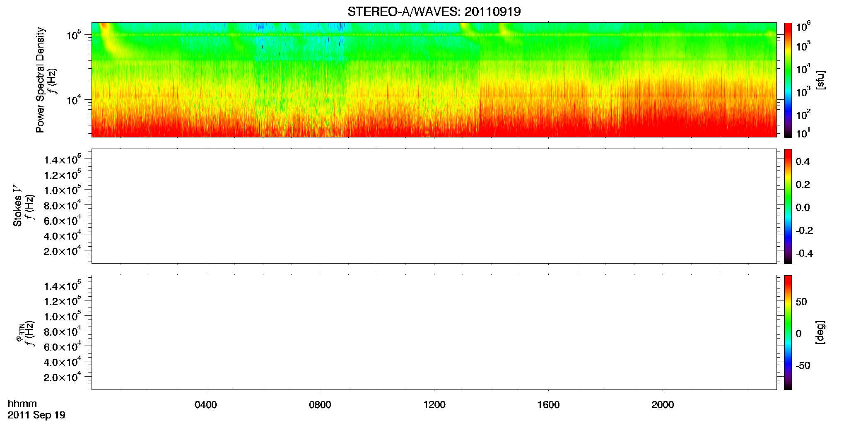Click the [deg] units label
This screenshot has height=447, width=868.
(820, 332)
